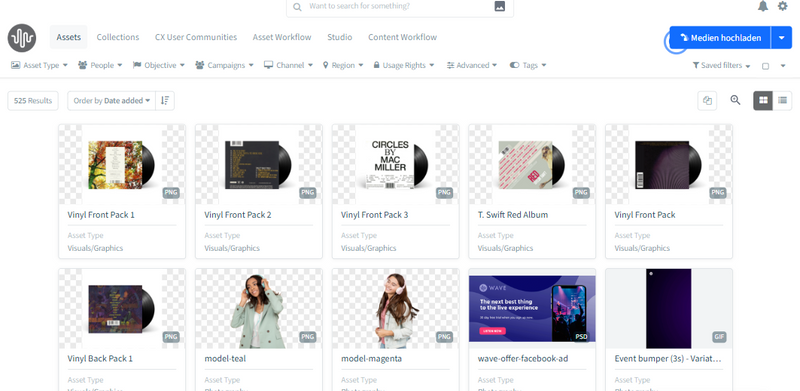Toggle the Tags filter switch
The height and width of the screenshot is (391, 800).
(514, 65)
